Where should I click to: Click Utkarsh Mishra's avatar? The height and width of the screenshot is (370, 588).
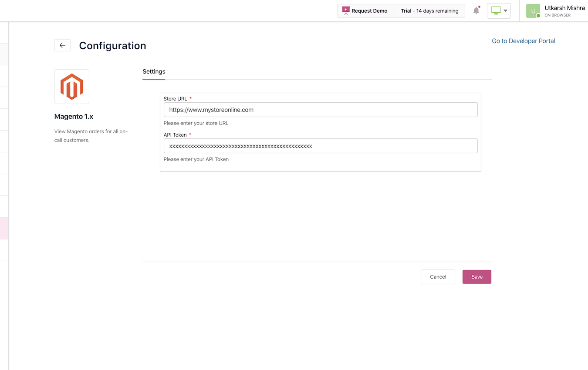(x=533, y=10)
